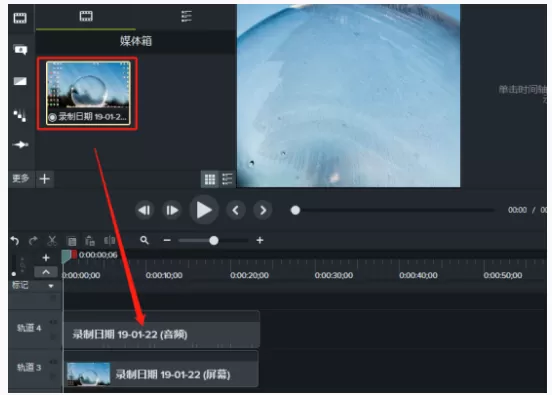Click the 更多 (More) button

click(x=21, y=178)
